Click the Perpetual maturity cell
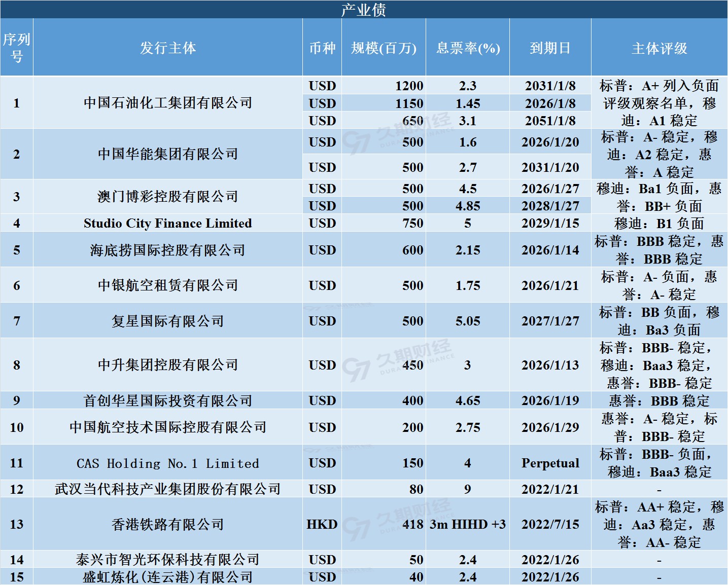 point(550,463)
